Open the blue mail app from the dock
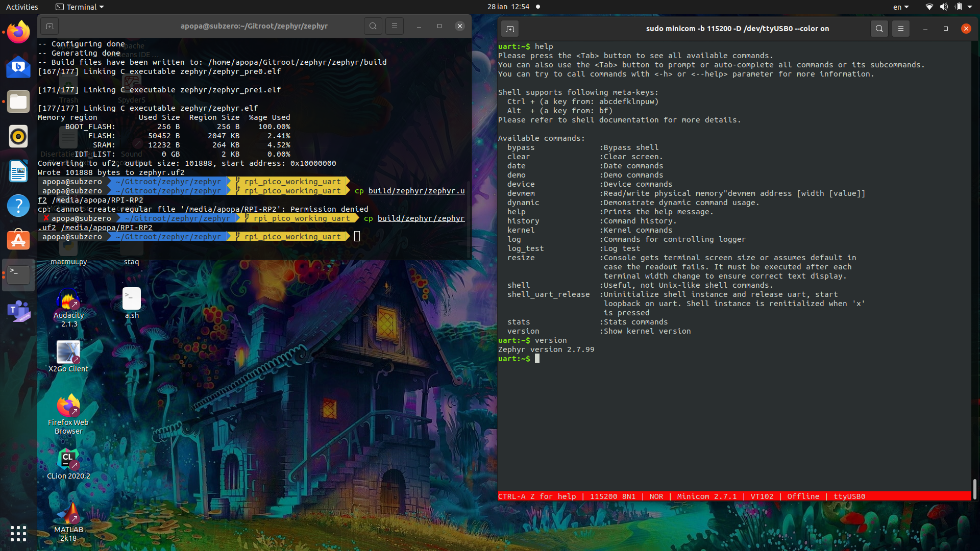The height and width of the screenshot is (551, 980). (18, 67)
